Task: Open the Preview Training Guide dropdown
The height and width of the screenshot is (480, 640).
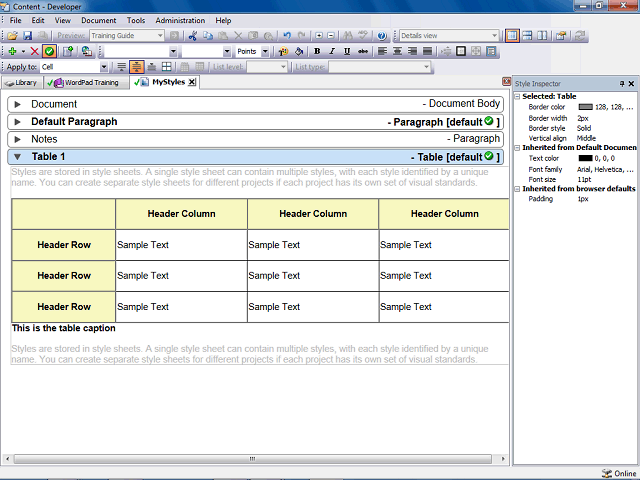Action: click(160, 36)
